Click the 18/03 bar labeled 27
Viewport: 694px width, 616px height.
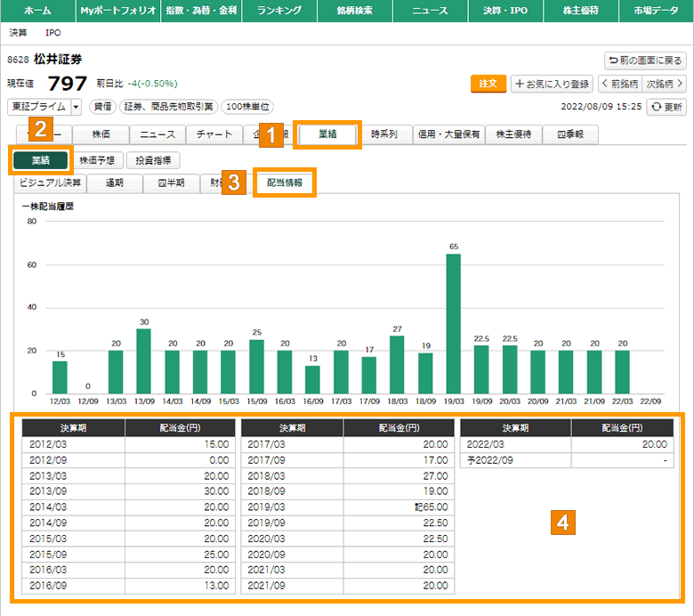pyautogui.click(x=397, y=364)
